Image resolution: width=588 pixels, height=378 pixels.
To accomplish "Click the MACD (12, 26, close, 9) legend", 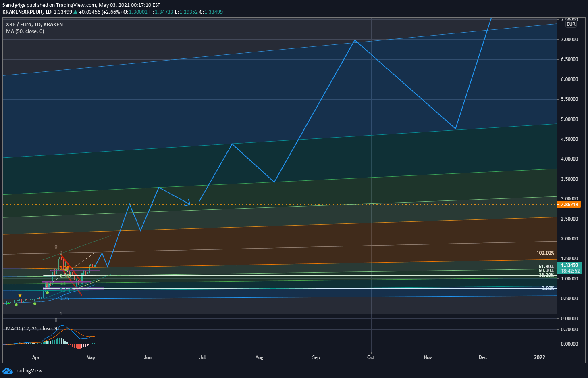I will (x=32, y=328).
